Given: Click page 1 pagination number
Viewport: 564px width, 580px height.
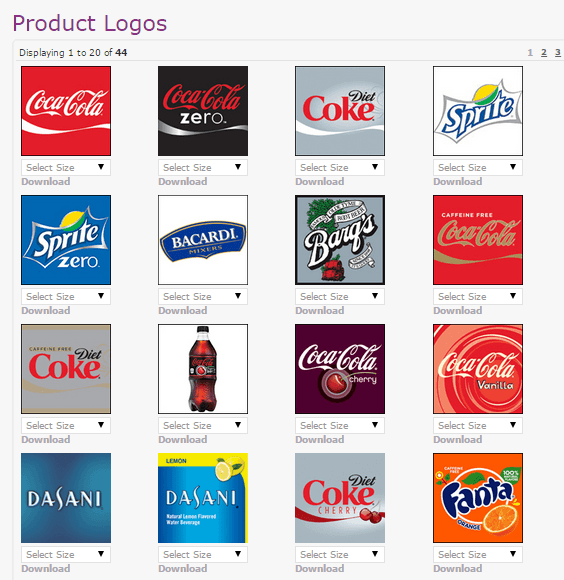Looking at the screenshot, I should click(530, 53).
